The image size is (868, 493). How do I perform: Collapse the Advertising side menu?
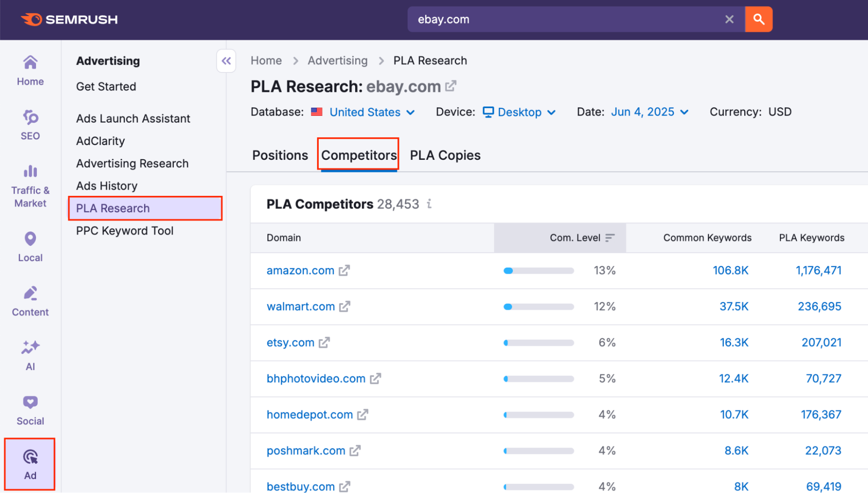pyautogui.click(x=226, y=61)
